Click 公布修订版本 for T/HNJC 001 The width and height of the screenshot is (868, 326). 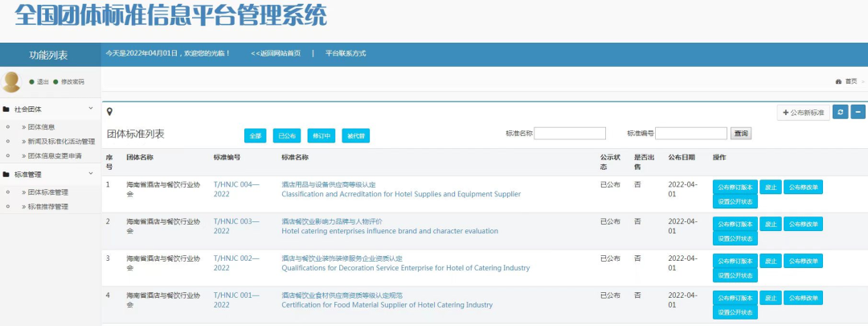(735, 298)
